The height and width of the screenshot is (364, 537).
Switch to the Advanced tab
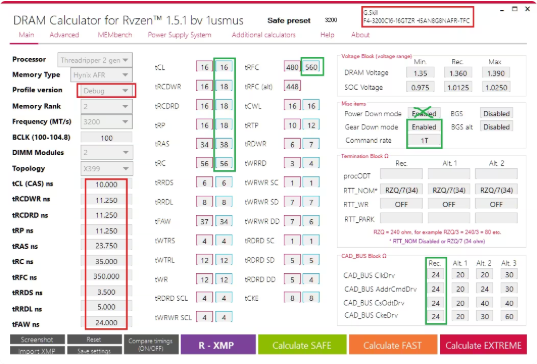coord(64,35)
